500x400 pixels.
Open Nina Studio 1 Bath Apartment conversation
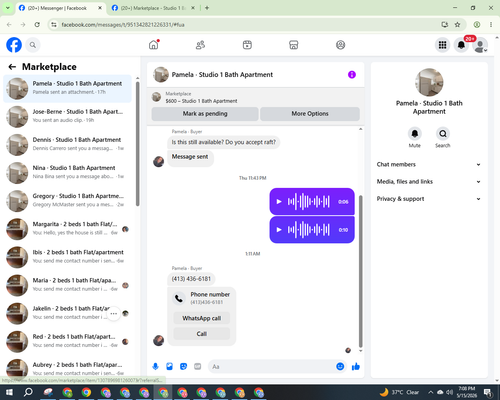67,173
